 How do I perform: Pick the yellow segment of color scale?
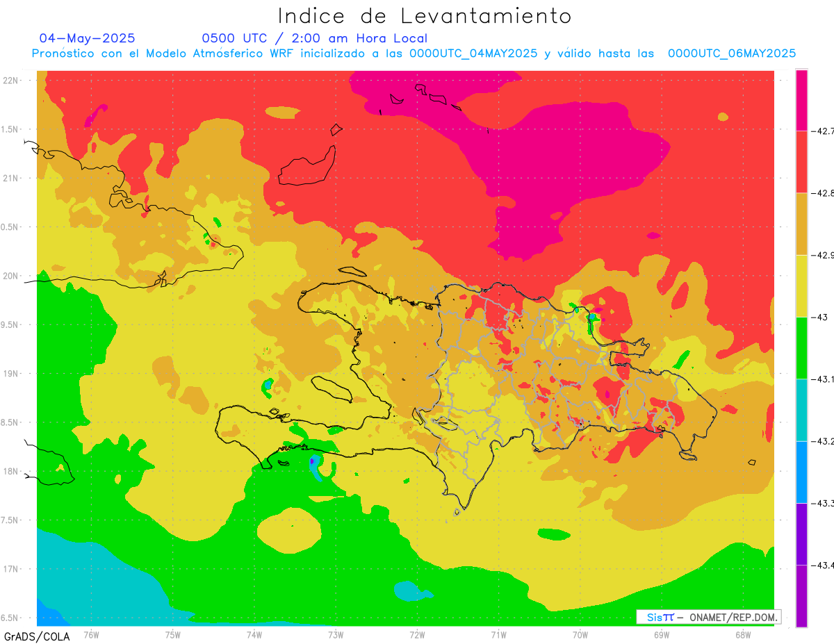tap(801, 286)
